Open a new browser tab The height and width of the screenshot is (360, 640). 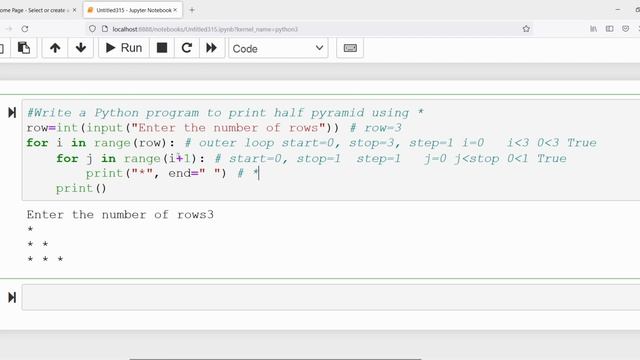point(192,10)
